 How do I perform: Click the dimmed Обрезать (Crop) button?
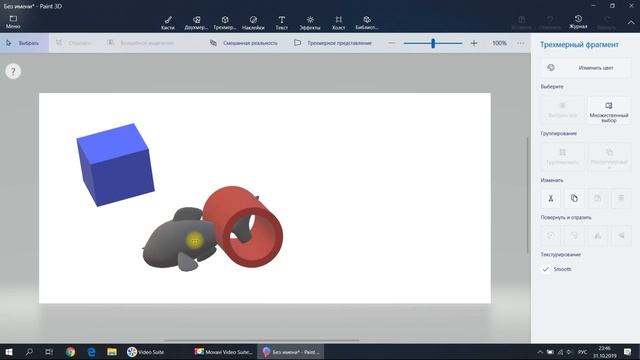pyautogui.click(x=73, y=43)
